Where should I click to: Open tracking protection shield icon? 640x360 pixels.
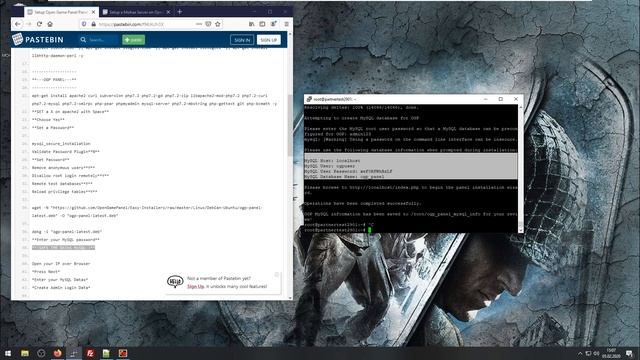[x=84, y=24]
